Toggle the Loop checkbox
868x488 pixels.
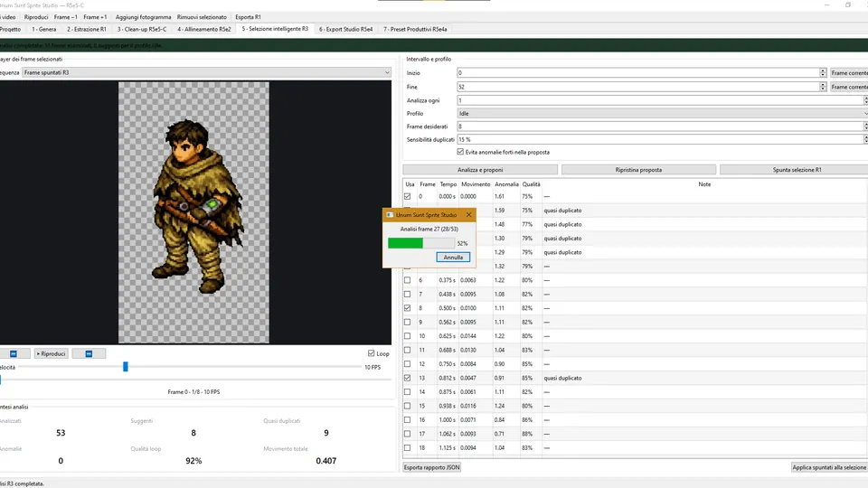[x=371, y=353]
